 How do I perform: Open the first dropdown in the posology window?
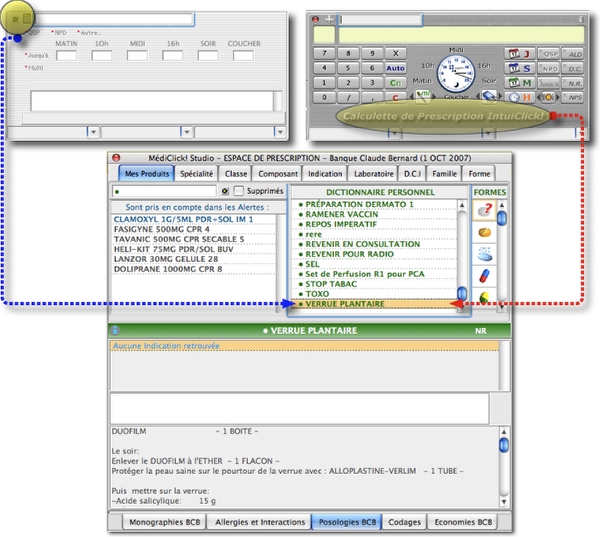93,132
